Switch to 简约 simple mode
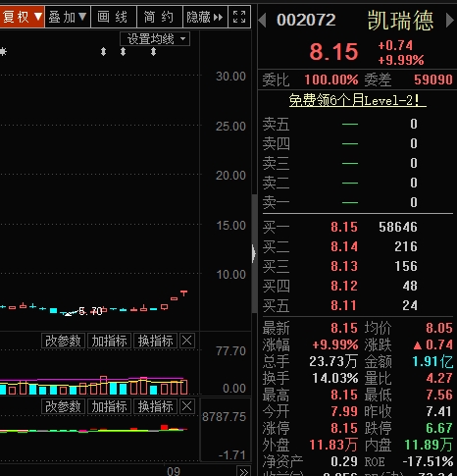This screenshot has height=476, width=457. click(x=159, y=17)
